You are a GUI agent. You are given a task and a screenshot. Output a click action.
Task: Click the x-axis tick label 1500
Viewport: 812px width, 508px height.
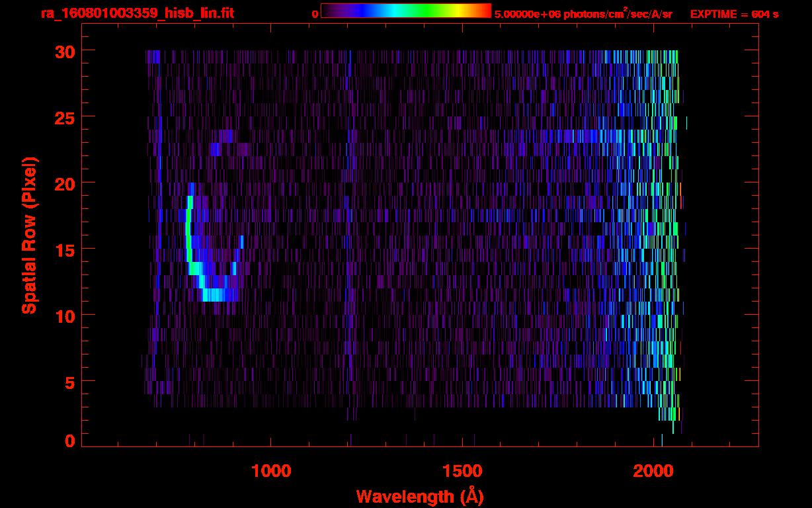coord(462,470)
